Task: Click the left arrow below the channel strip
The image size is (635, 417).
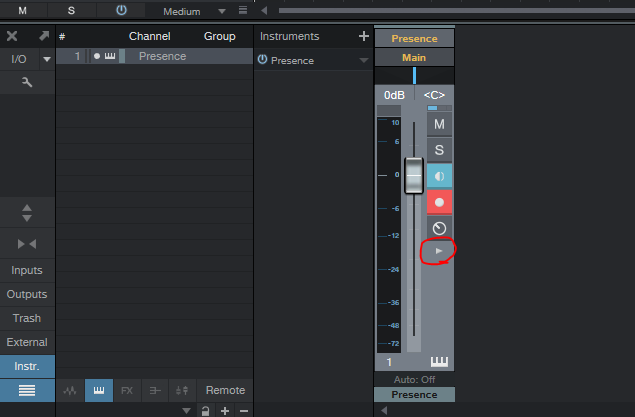Action: pyautogui.click(x=384, y=411)
